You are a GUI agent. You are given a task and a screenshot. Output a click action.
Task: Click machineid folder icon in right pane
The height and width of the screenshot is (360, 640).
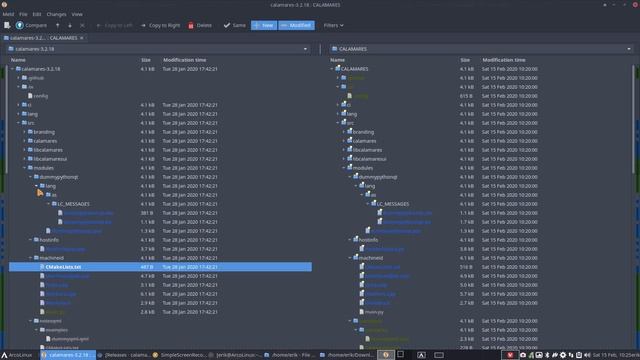point(356,258)
